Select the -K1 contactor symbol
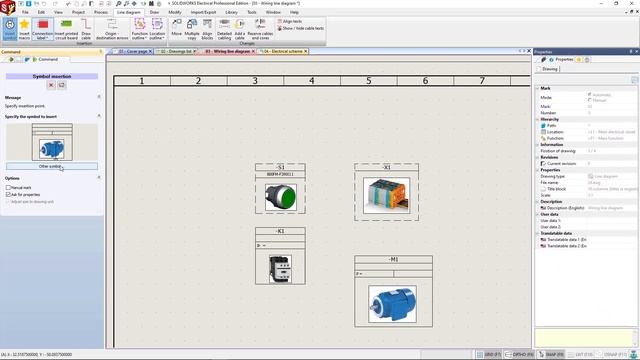Image resolution: width=640 pixels, height=360 pixels. coord(280,256)
